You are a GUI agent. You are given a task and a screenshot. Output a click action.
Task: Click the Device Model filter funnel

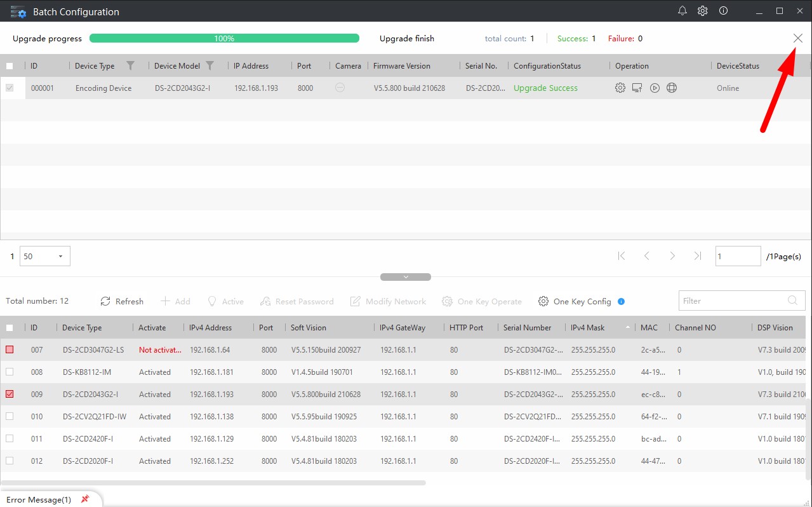[210, 65]
